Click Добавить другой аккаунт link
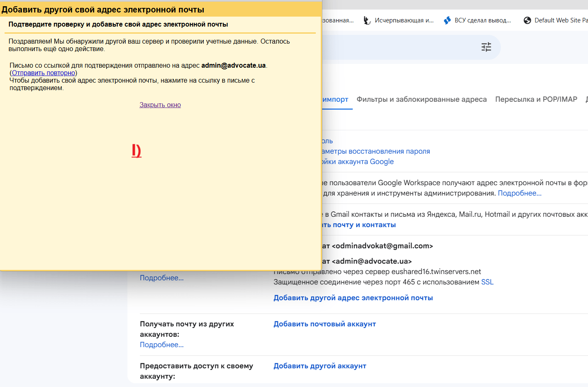 point(320,366)
